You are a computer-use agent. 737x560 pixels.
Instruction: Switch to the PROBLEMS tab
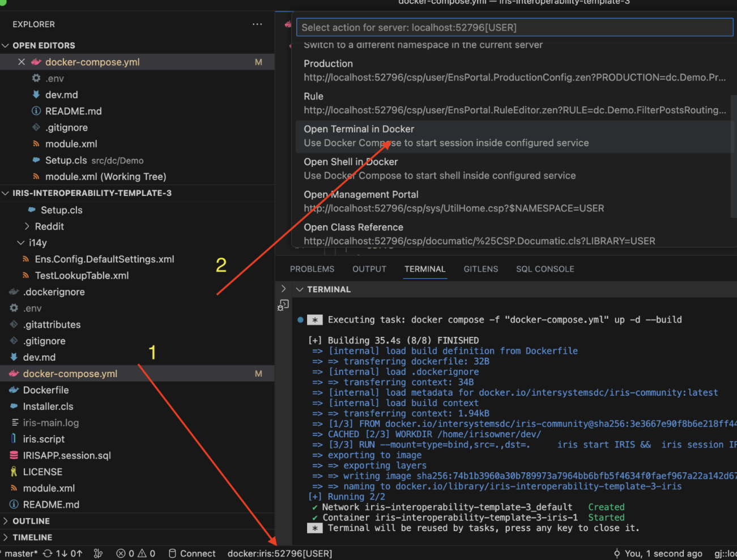coord(312,269)
